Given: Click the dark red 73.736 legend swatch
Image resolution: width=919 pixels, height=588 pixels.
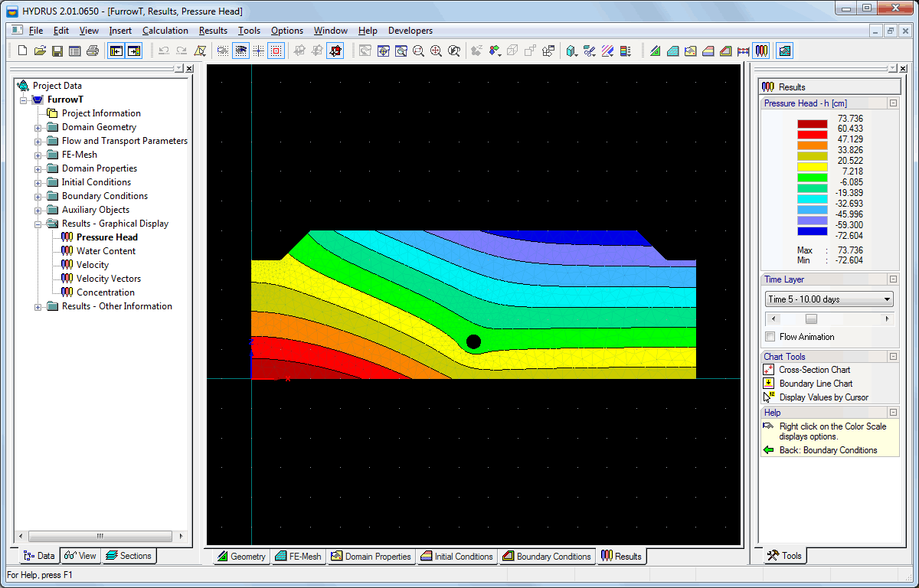Looking at the screenshot, I should (813, 124).
